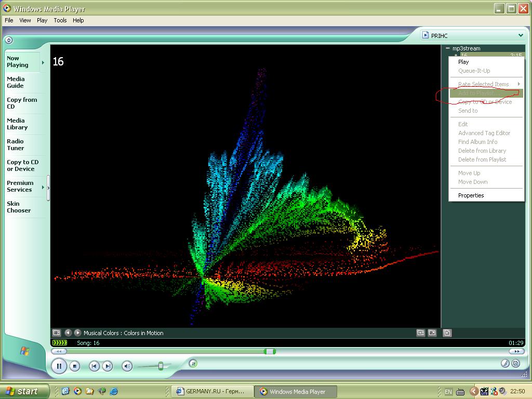Screen dimensions: 532x399
Task: Click the Windows logo in player corner
Action: (x=24, y=351)
